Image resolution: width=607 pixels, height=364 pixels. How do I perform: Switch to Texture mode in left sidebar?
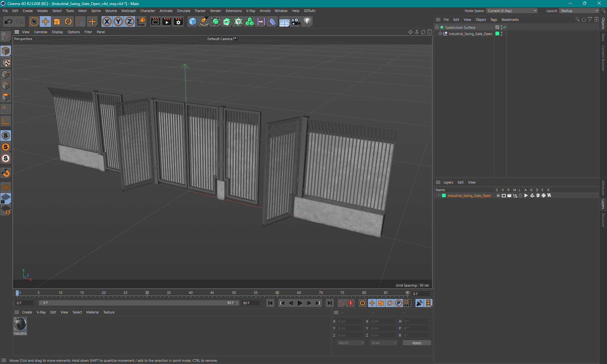(x=6, y=63)
